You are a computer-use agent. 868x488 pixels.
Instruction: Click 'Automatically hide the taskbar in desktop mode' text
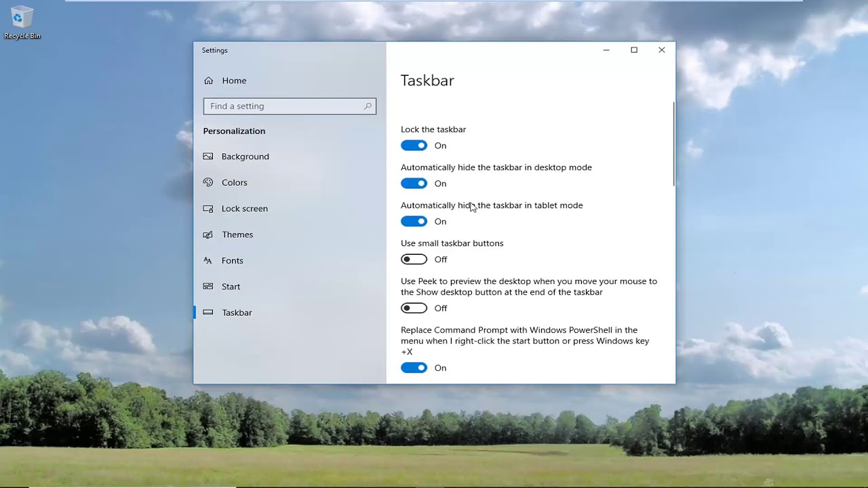[x=496, y=167]
